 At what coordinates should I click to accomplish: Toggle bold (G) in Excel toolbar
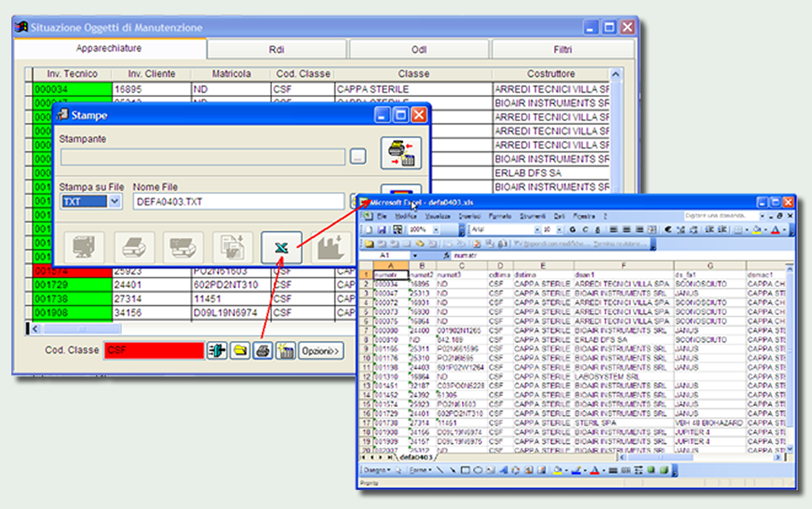572,230
